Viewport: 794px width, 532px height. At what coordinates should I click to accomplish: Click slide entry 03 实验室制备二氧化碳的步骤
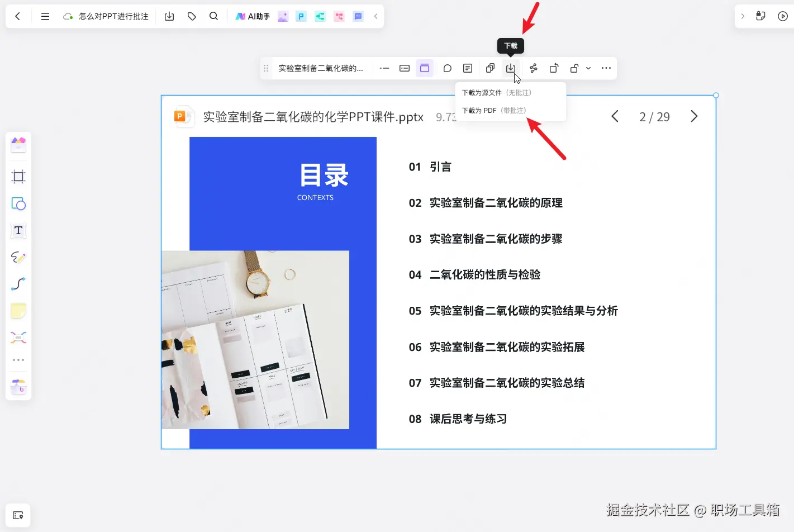(x=486, y=239)
